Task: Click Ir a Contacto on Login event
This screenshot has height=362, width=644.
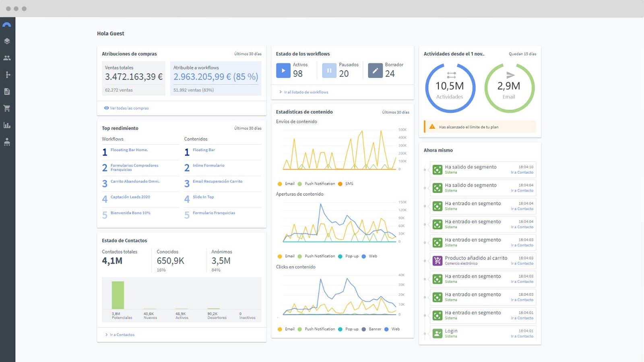Action: pyautogui.click(x=522, y=336)
